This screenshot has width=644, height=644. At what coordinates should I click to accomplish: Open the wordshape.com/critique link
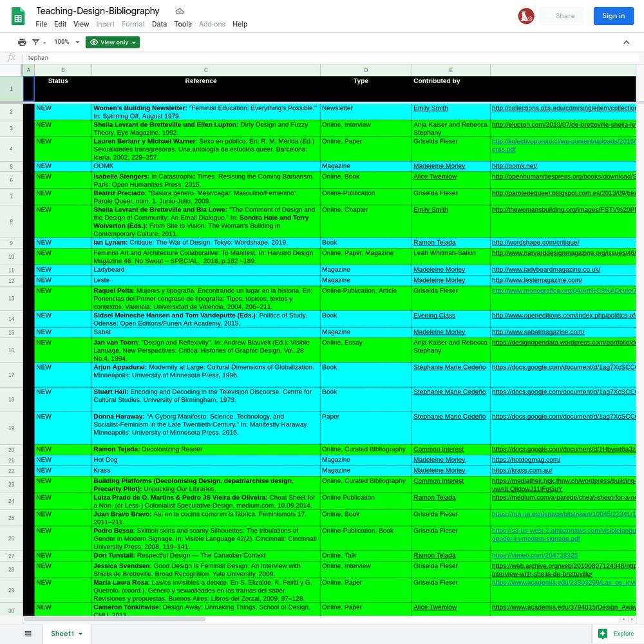(x=536, y=243)
